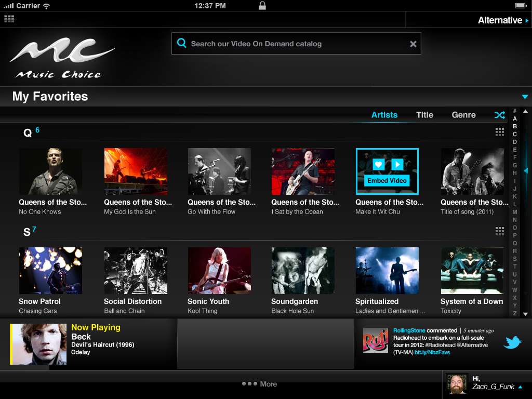Click the Embed Video button
Viewport: 532px width, 399px height.
pyautogui.click(x=387, y=181)
